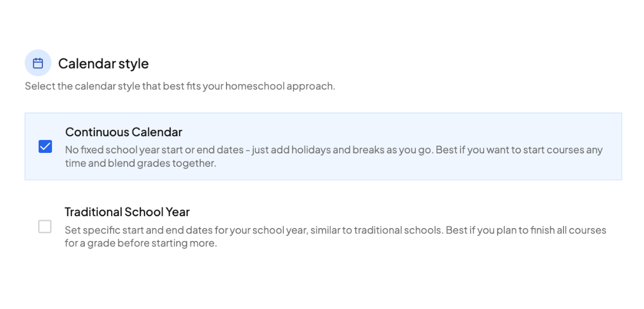Select the Continuous Calendar title text
Screen dimensions: 644x309
point(123,132)
